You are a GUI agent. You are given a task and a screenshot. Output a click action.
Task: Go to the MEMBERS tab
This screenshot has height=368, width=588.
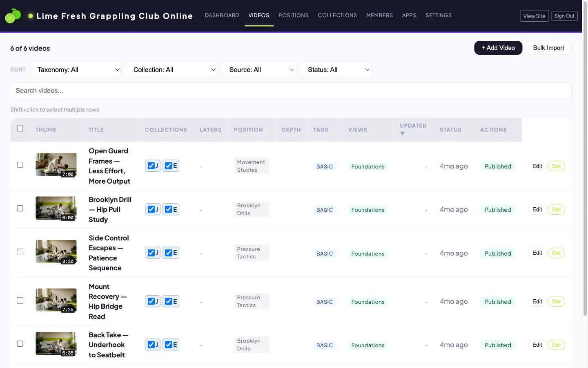(x=379, y=16)
